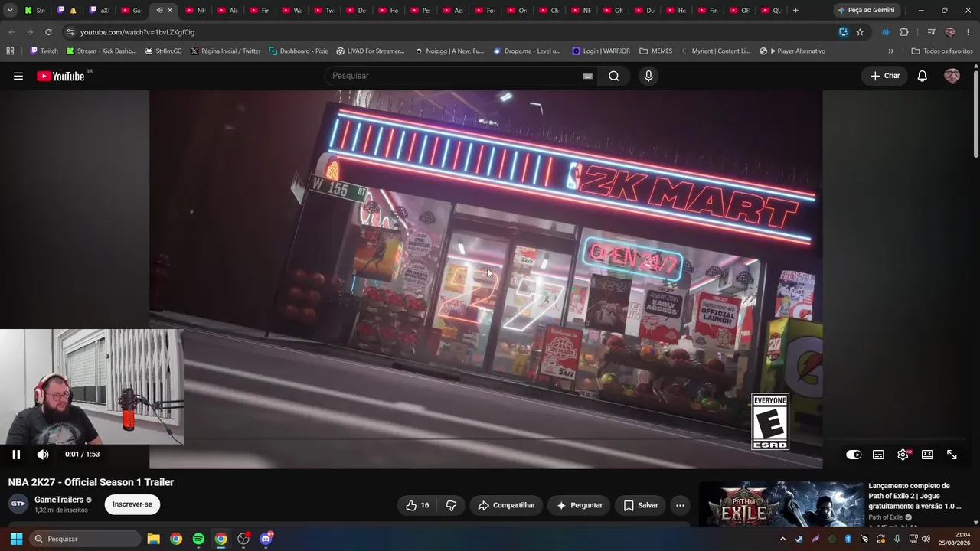Toggle subtitles on the video player
980x551 pixels.
pyautogui.click(x=878, y=455)
